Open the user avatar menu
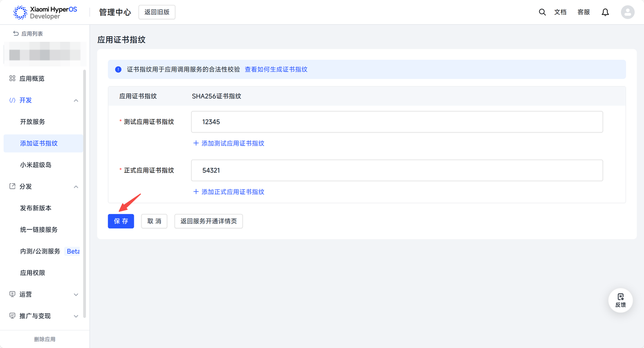Viewport: 644px width, 348px height. (627, 12)
